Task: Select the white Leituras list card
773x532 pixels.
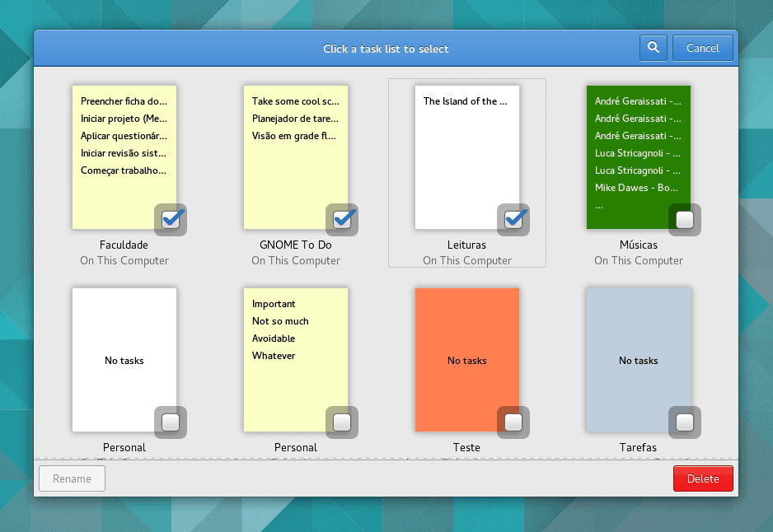Action: 467,157
